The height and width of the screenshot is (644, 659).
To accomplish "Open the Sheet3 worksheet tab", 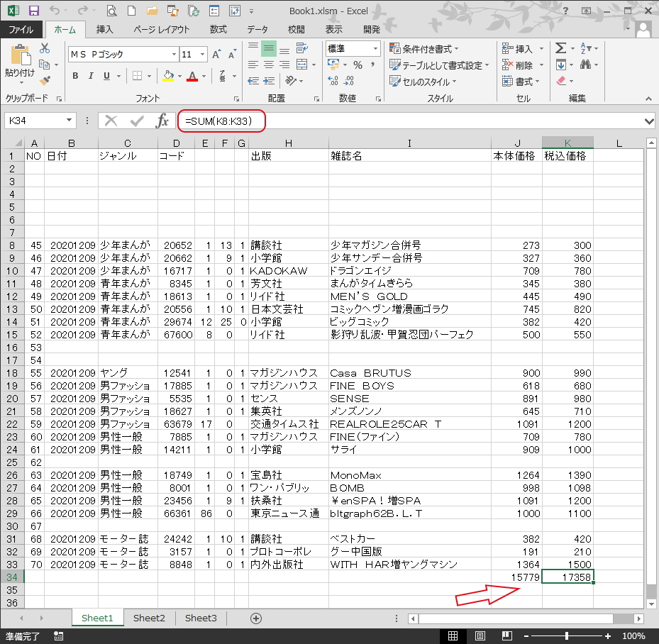I will (201, 618).
